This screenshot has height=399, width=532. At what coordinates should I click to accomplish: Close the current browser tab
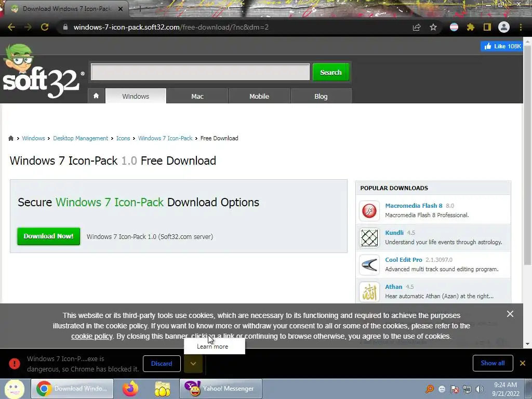pos(121,9)
